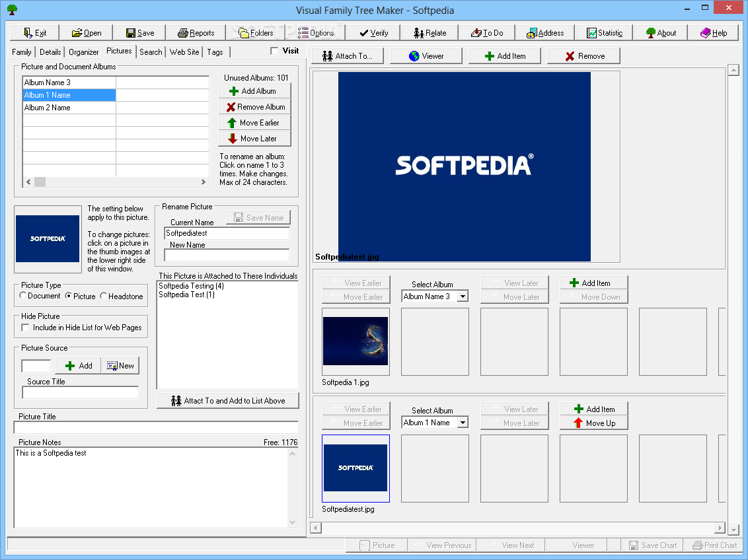This screenshot has height=560, width=748.
Task: Switch to the Organizer tab
Action: click(83, 52)
